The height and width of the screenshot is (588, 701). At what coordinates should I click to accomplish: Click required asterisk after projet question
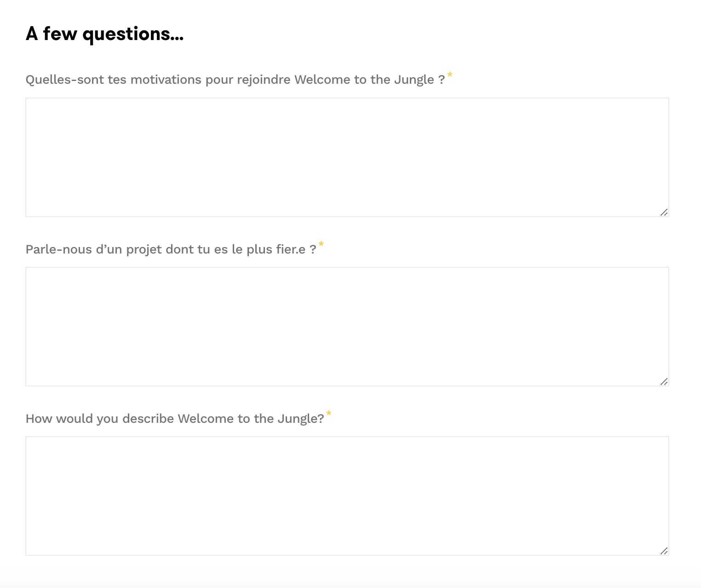click(x=321, y=244)
